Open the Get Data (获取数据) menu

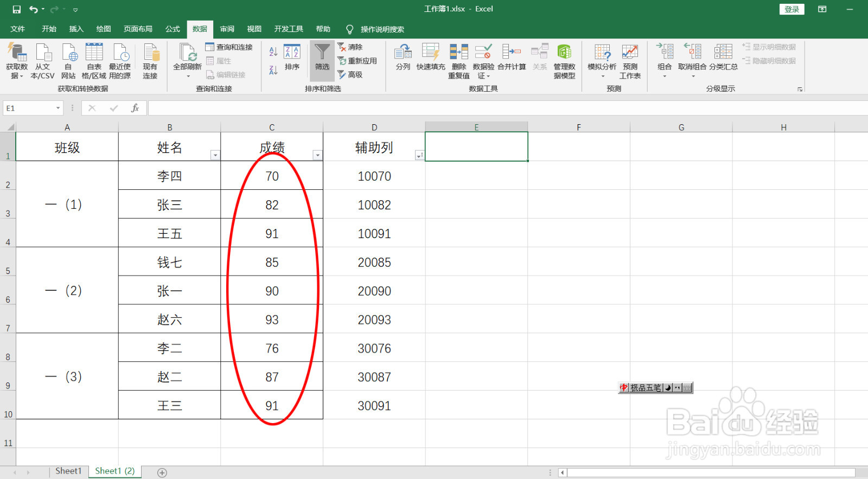pos(17,61)
